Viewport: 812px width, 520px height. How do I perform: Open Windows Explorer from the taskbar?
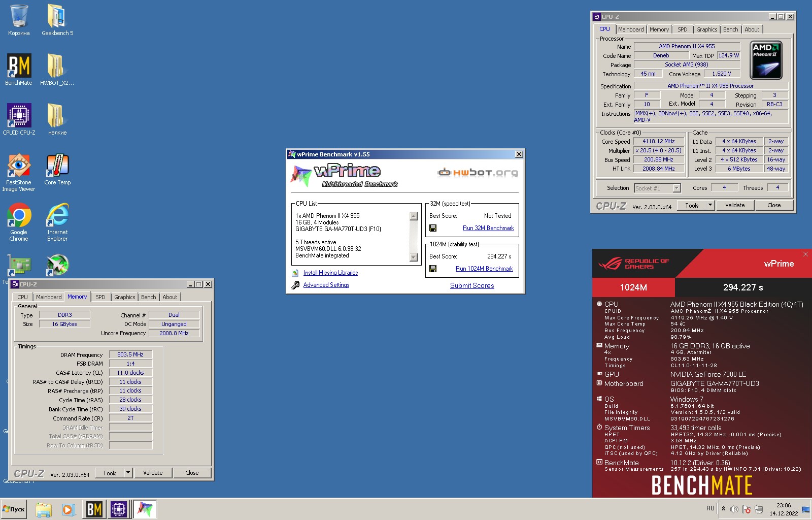click(44, 509)
